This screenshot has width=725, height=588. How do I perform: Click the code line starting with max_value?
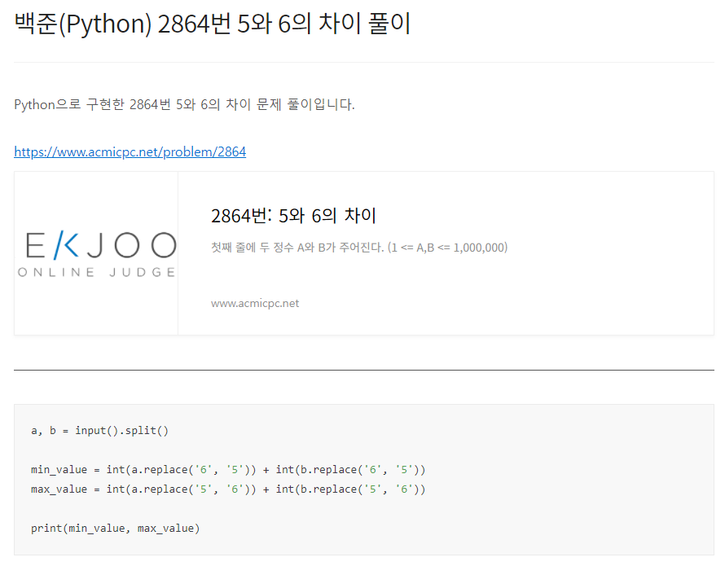[x=228, y=489]
